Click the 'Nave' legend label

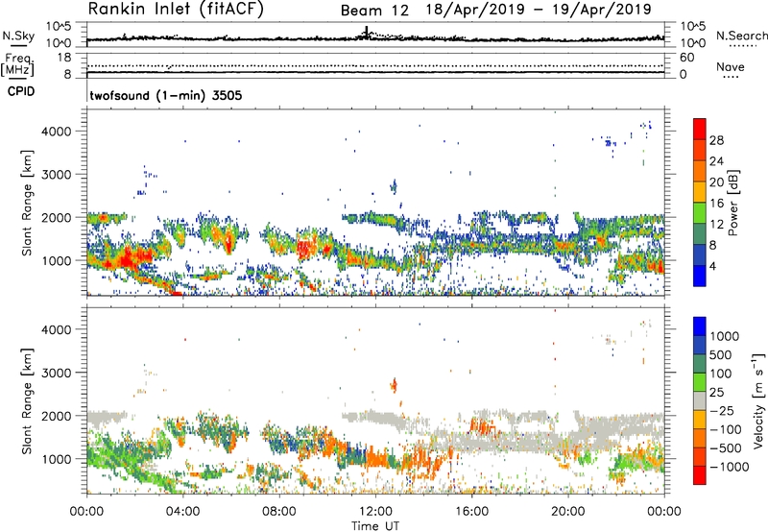click(x=731, y=67)
